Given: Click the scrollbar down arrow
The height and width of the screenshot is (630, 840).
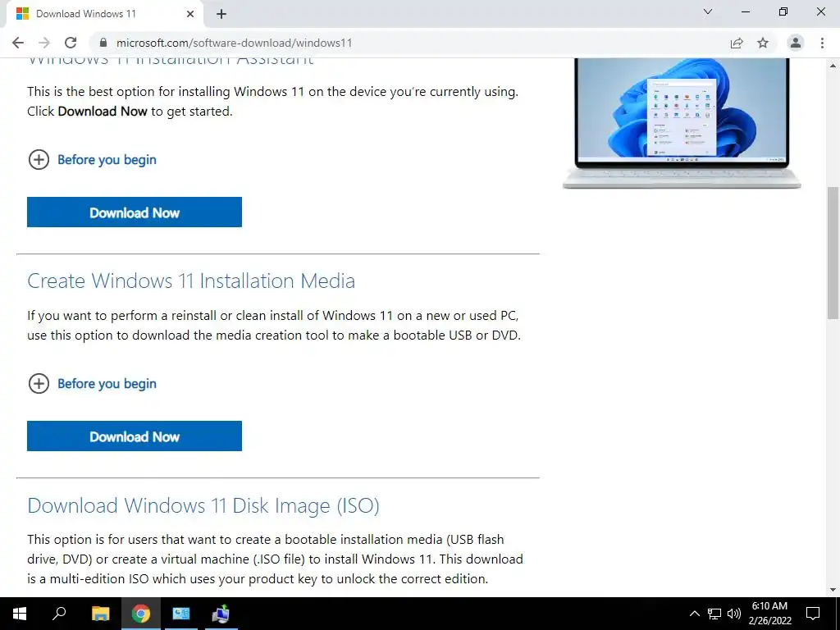Looking at the screenshot, I should point(833,590).
